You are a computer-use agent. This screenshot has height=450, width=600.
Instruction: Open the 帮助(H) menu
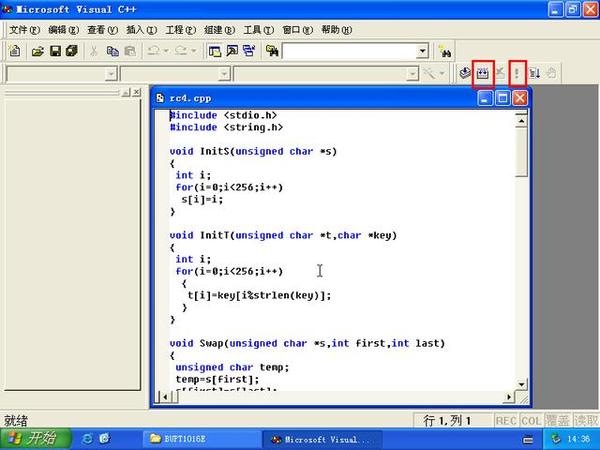point(337,29)
